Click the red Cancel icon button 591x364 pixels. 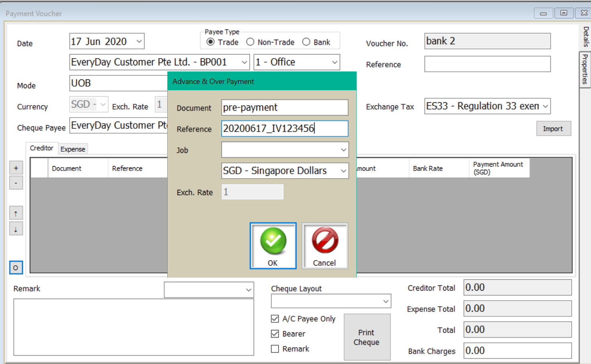[325, 246]
